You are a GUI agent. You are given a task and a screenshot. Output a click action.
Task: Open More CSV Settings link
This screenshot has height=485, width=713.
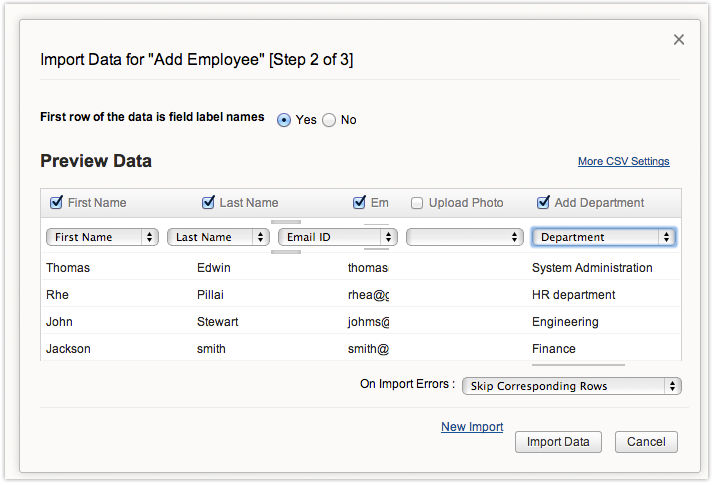[x=623, y=162]
